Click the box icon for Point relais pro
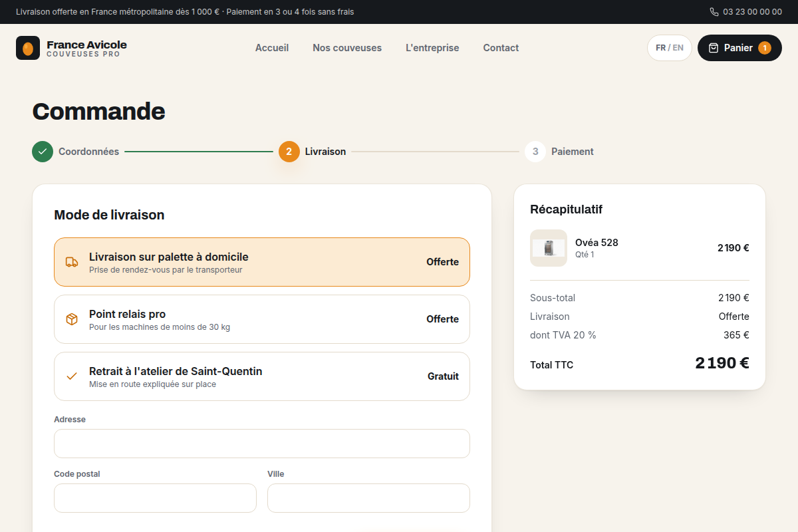798x532 pixels. 72,319
